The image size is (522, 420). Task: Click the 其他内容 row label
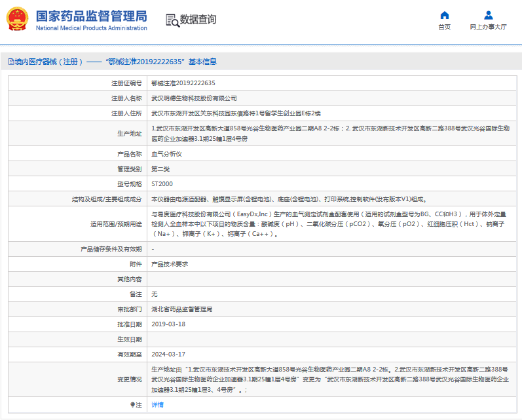tap(130, 279)
